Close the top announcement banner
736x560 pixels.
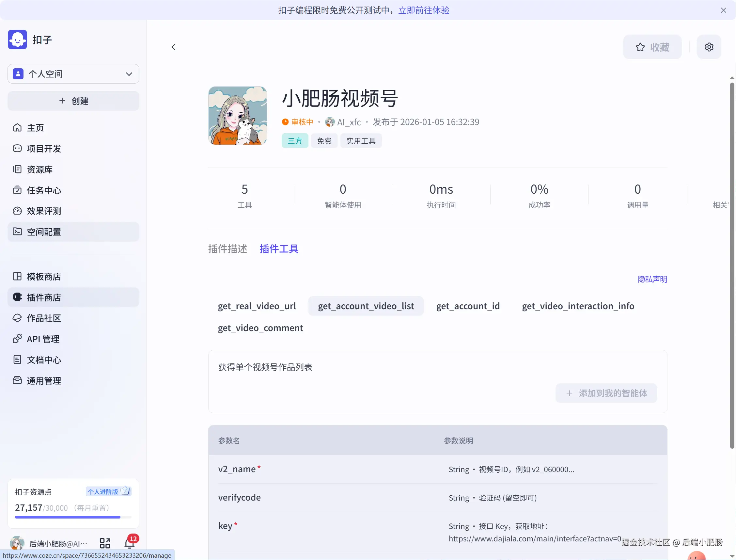coord(723,10)
